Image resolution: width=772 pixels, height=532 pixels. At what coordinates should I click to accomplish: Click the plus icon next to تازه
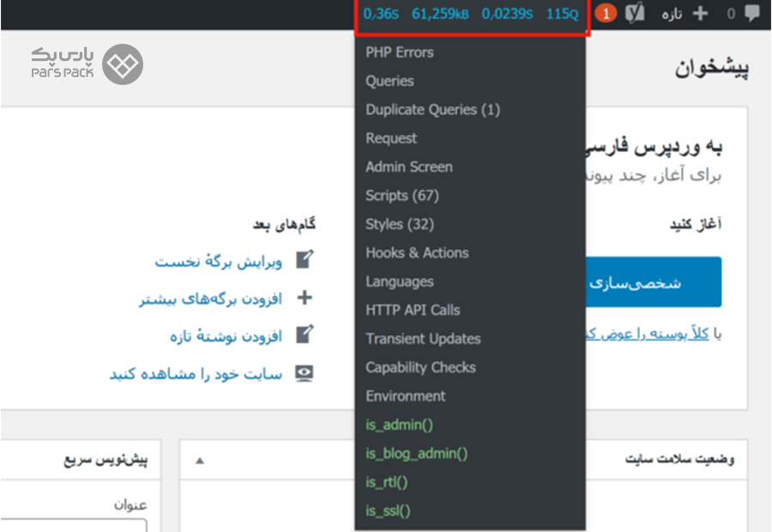pos(700,14)
